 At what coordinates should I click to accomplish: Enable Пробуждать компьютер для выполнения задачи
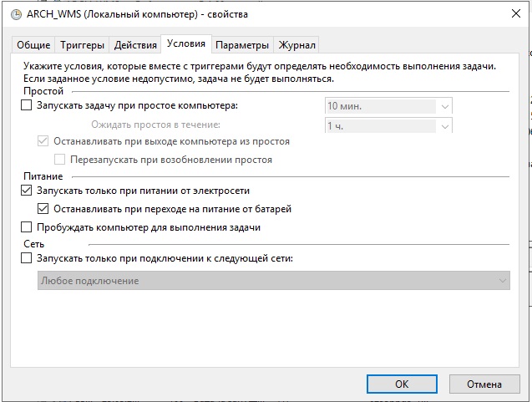tap(26, 227)
